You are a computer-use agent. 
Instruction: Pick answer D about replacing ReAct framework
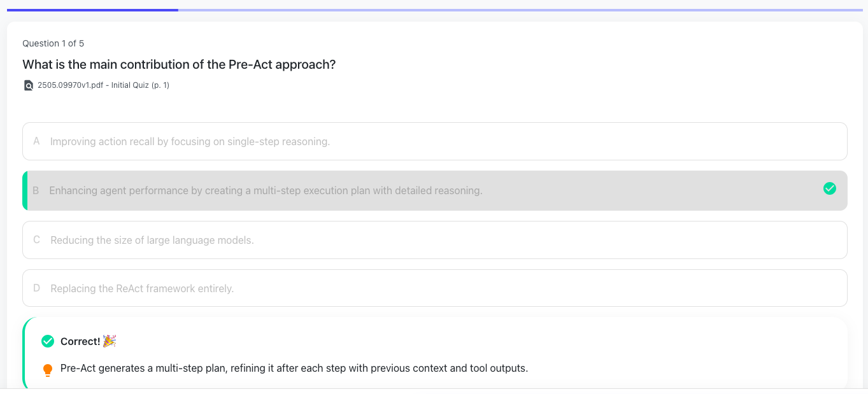coord(142,288)
